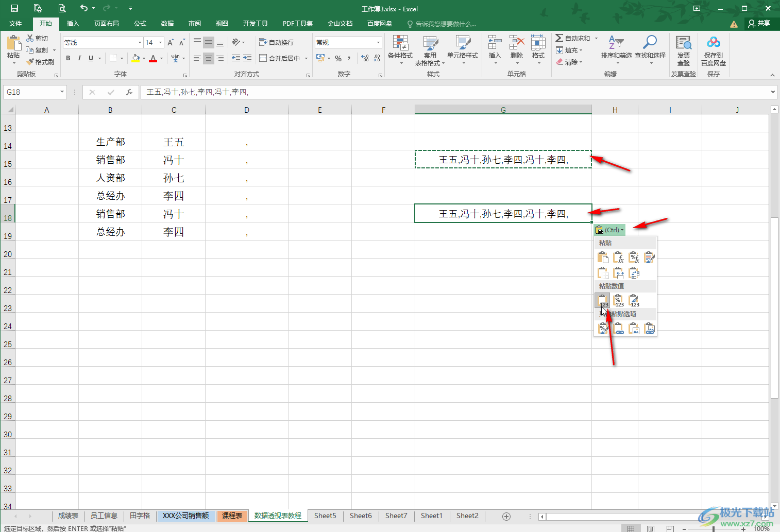Apply percent style number format

pos(338,58)
